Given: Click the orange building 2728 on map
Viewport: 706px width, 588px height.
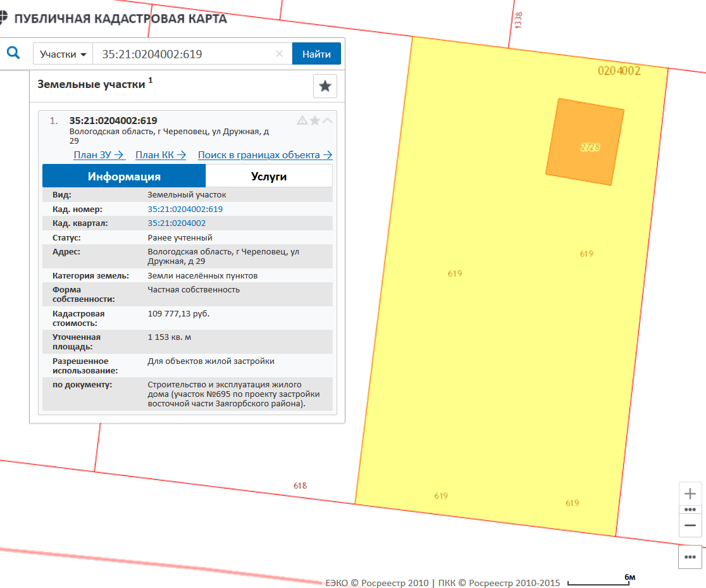Looking at the screenshot, I should 585,142.
